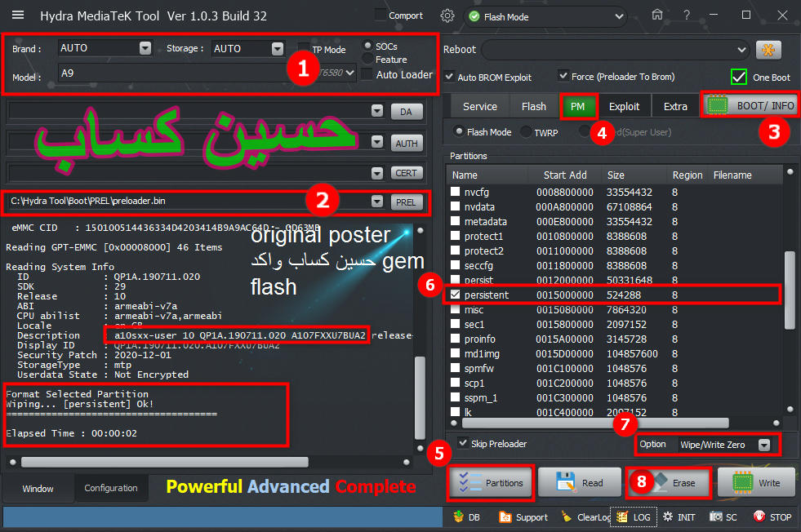The image size is (801, 532).
Task: Click the CERT button
Action: pyautogui.click(x=406, y=173)
